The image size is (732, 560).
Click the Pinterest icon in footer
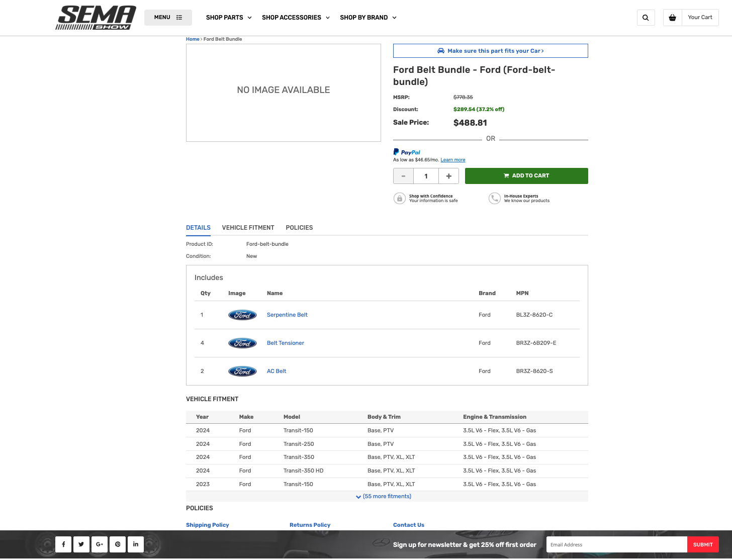coord(118,544)
